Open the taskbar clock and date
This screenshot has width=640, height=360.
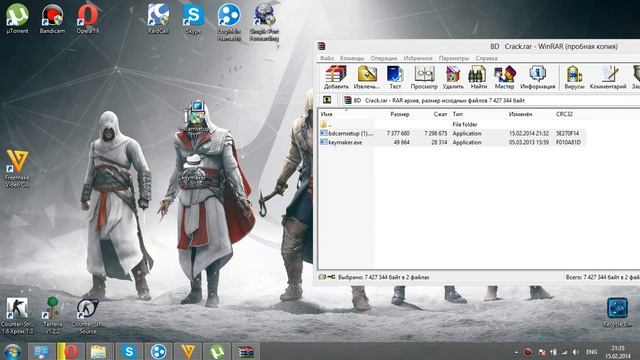618,352
